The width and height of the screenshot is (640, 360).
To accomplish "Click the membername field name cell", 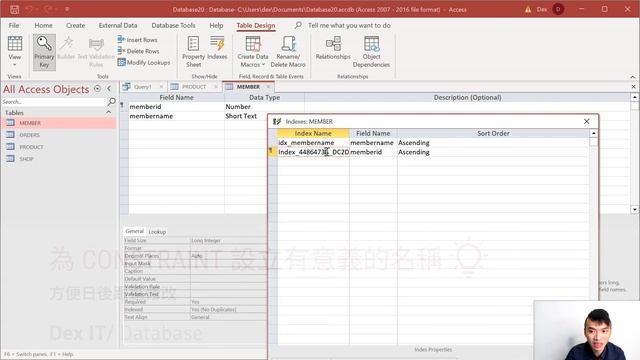I will tap(176, 116).
